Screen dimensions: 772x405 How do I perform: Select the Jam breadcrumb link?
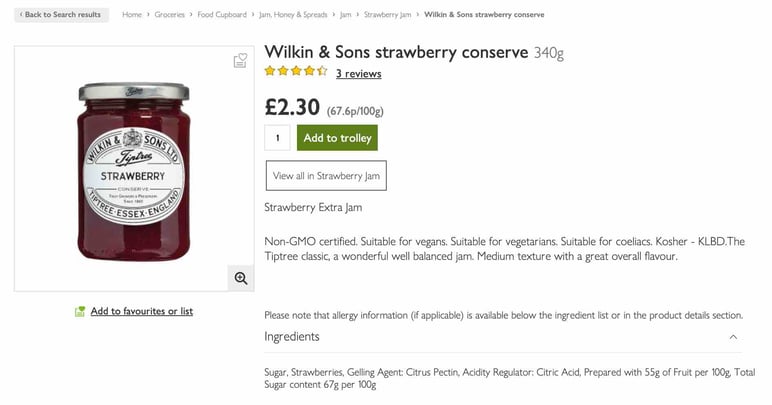(x=346, y=15)
